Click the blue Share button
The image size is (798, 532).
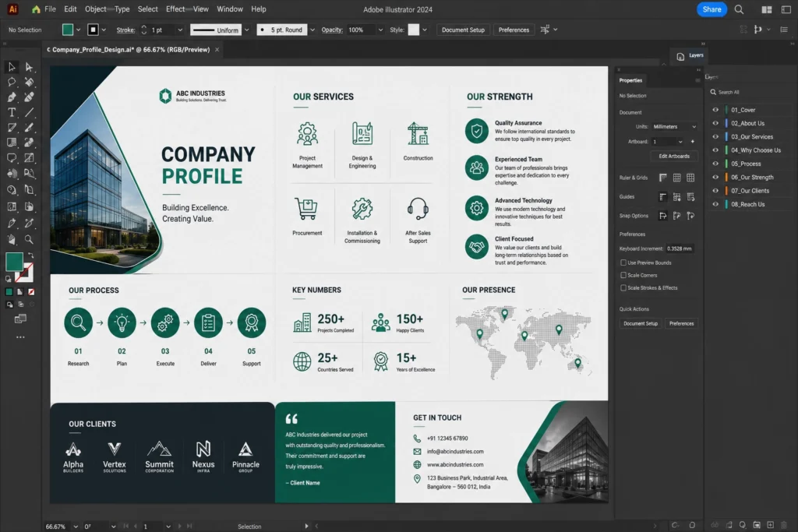(x=711, y=9)
